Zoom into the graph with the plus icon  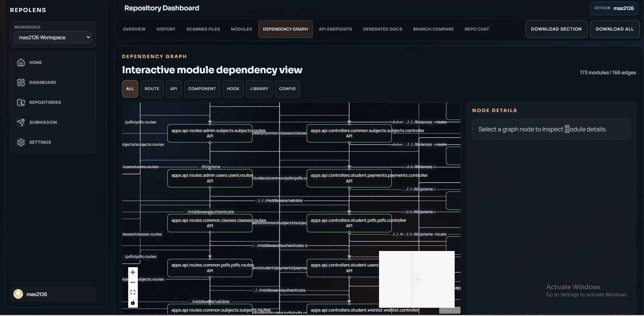click(x=133, y=272)
